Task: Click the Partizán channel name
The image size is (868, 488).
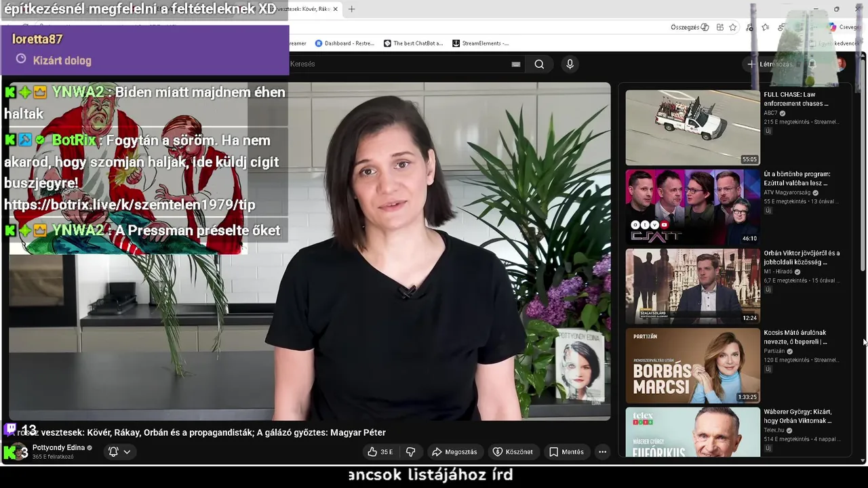Action: click(x=774, y=351)
